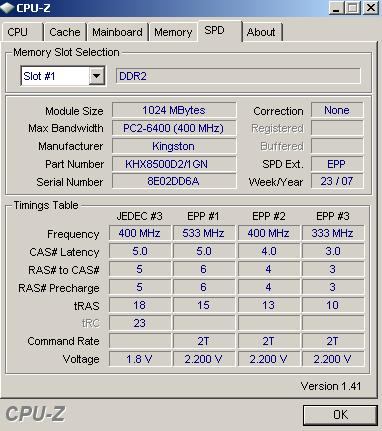
Task: Click the EPP #1 2.200 V voltage cell
Action: (x=203, y=359)
